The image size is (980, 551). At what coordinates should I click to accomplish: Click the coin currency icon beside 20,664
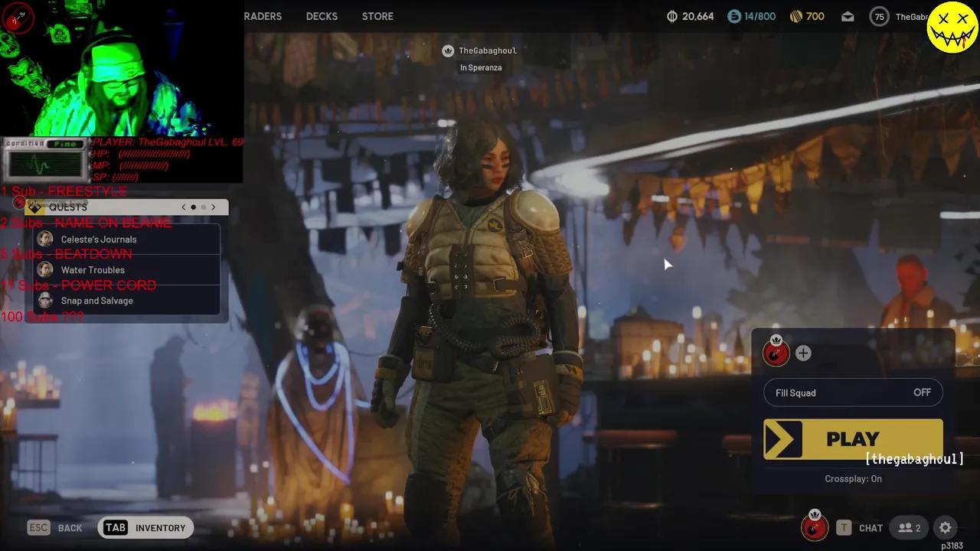(672, 16)
